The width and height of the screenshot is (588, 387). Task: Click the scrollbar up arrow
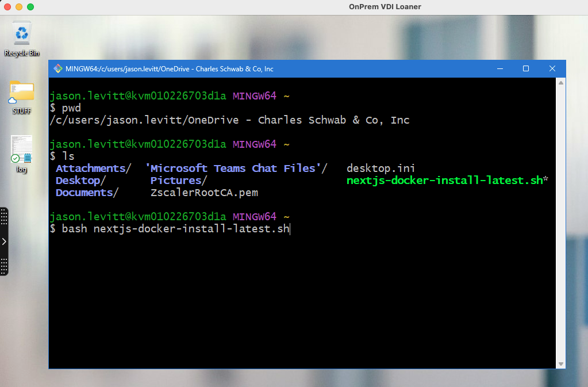pyautogui.click(x=560, y=82)
